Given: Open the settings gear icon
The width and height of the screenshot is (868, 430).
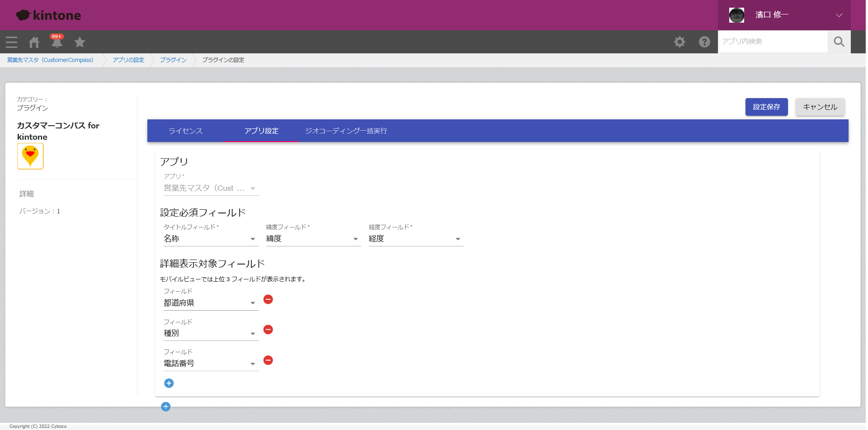Looking at the screenshot, I should pos(679,42).
